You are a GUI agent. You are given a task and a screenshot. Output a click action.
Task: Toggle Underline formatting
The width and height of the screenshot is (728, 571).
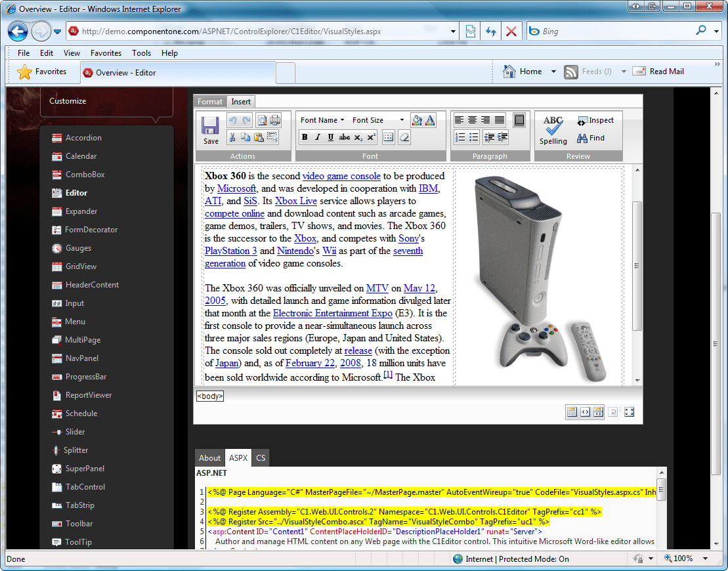(331, 137)
